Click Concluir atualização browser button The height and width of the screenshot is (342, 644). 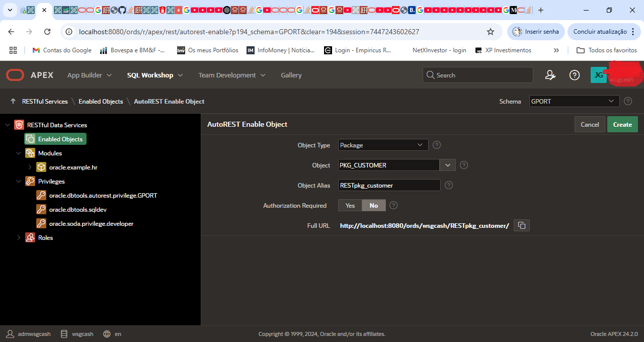604,32
